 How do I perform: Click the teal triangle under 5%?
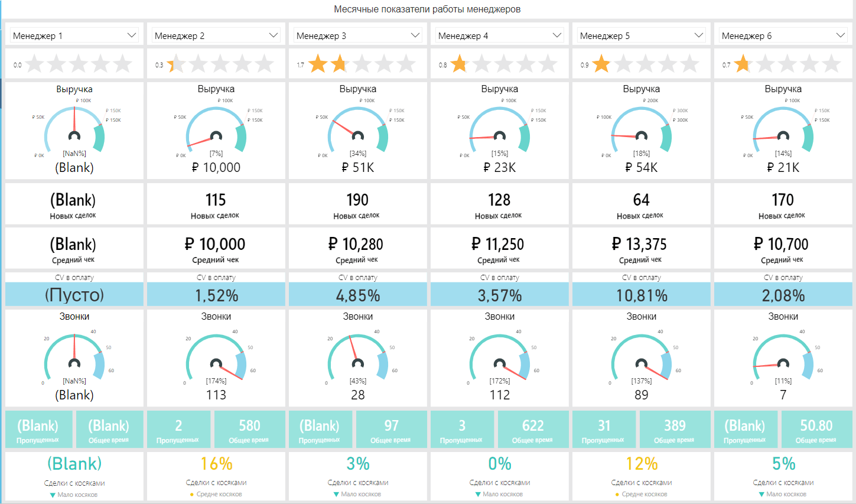(x=761, y=495)
